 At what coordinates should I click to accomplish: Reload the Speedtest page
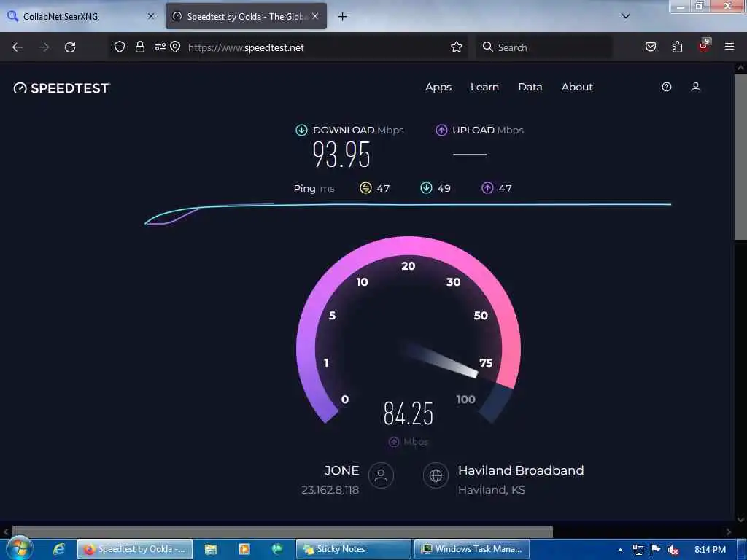(x=70, y=47)
